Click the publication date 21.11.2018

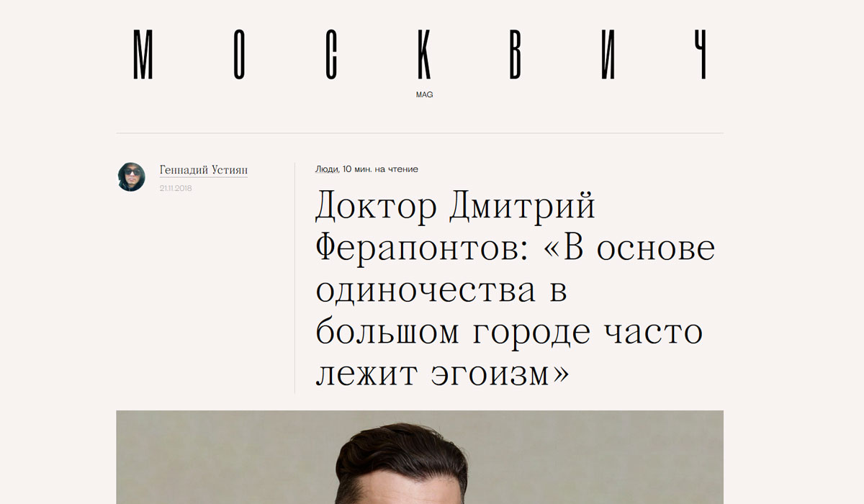(176, 189)
